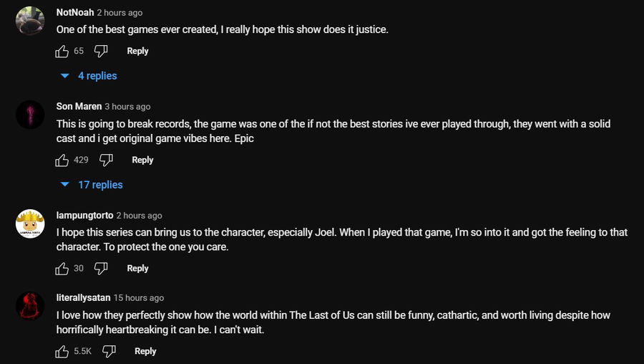Like NotNoah's comment
This screenshot has height=364, width=644.
pyautogui.click(x=62, y=51)
